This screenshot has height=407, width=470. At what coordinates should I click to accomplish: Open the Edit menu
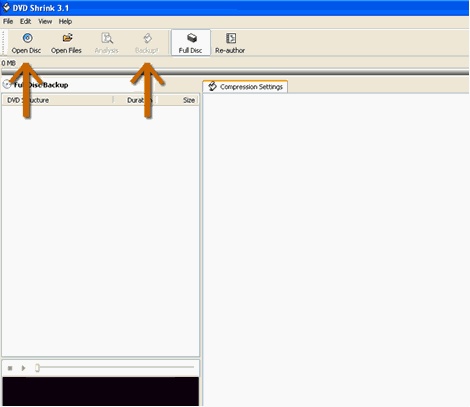point(25,22)
